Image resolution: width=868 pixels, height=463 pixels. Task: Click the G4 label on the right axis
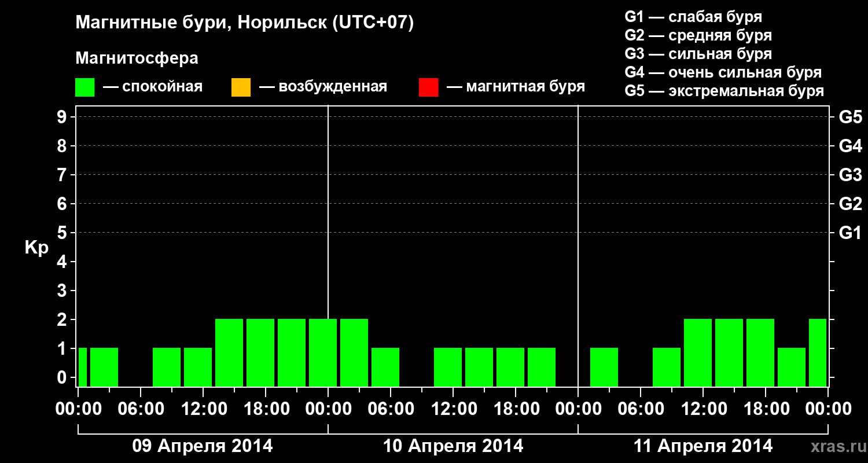tap(850, 146)
